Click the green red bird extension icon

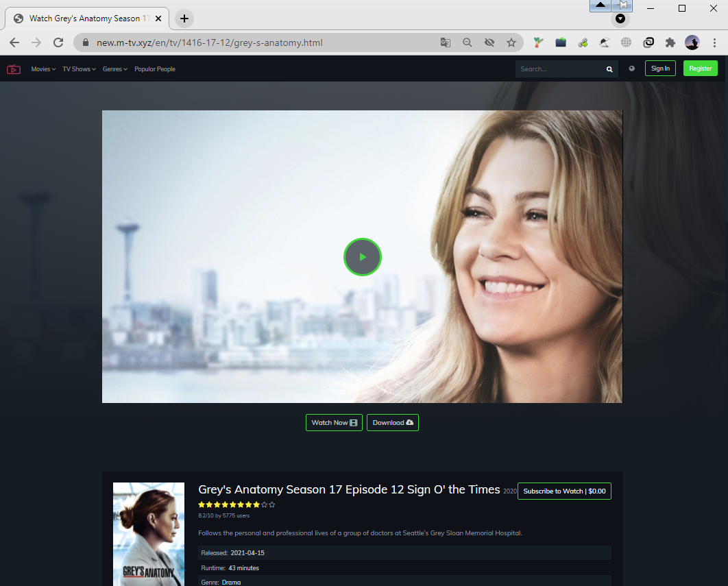pos(538,42)
